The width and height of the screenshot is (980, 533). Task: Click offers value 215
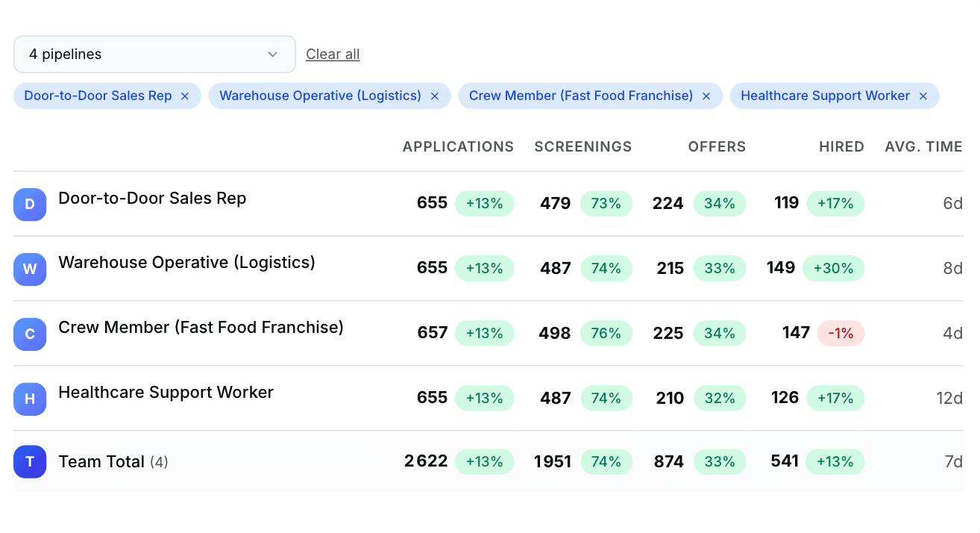click(x=670, y=268)
